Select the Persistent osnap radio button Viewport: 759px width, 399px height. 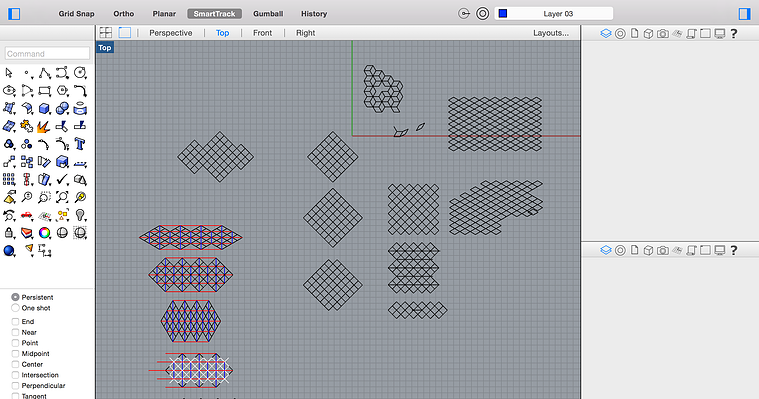pyautogui.click(x=15, y=297)
